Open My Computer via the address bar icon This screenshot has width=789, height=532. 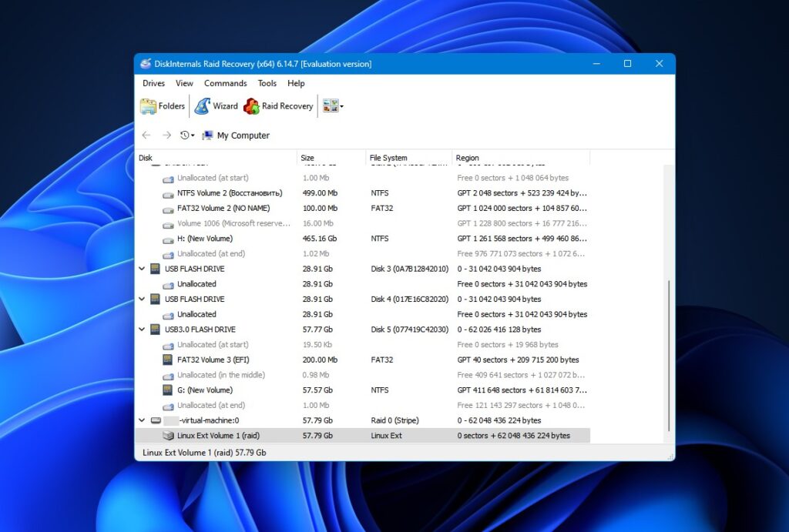[206, 135]
